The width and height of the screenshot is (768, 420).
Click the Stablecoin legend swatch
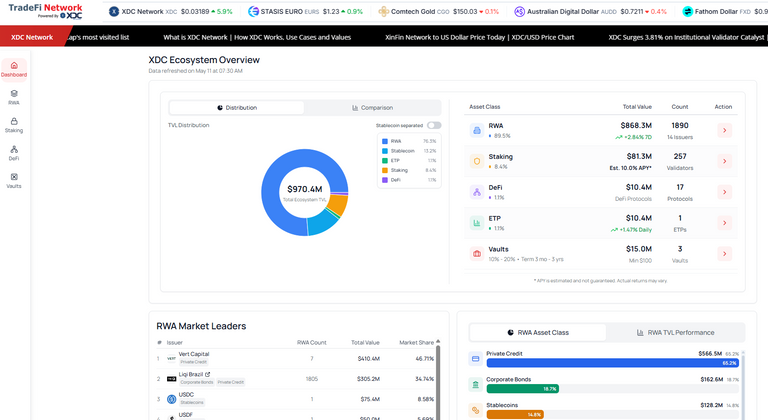[385, 151]
